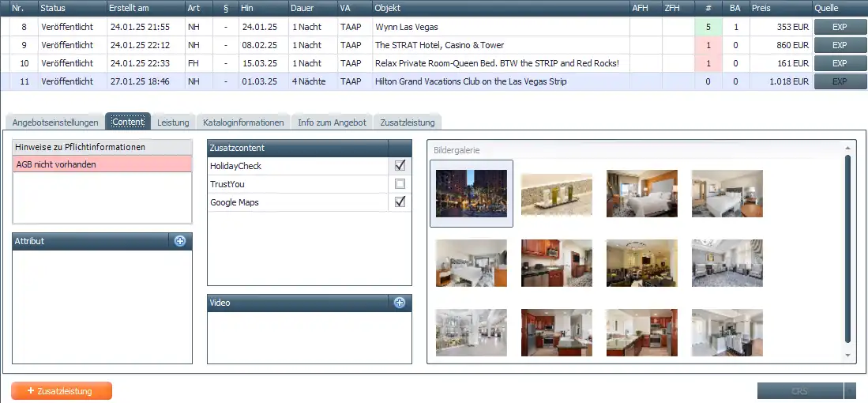This screenshot has width=868, height=403.
Task: Click the '860 EUR' price cell
Action: click(x=781, y=45)
